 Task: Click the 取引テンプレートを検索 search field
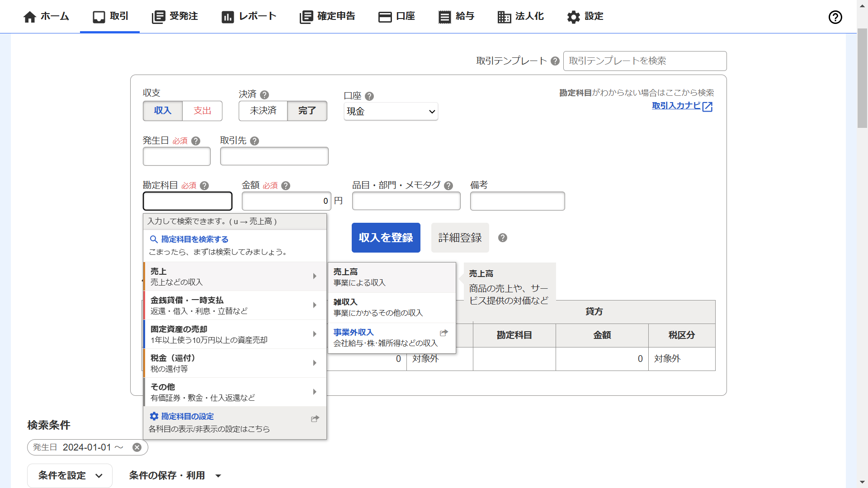pyautogui.click(x=645, y=61)
